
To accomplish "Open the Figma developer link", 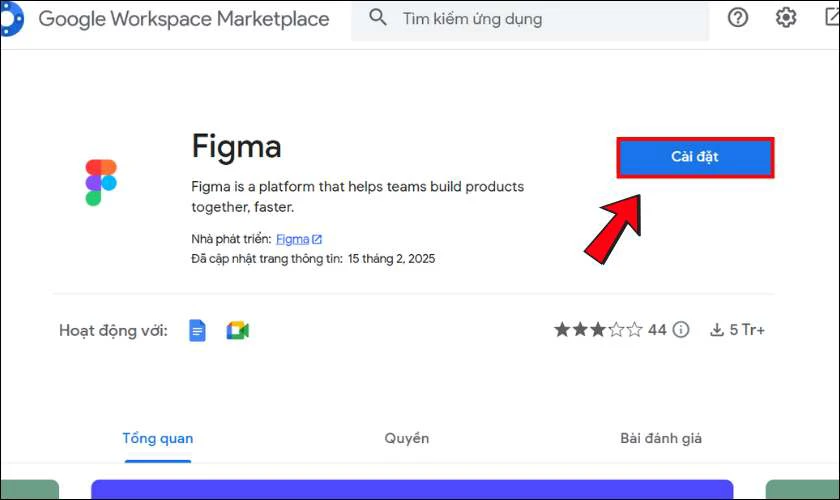I will (292, 239).
